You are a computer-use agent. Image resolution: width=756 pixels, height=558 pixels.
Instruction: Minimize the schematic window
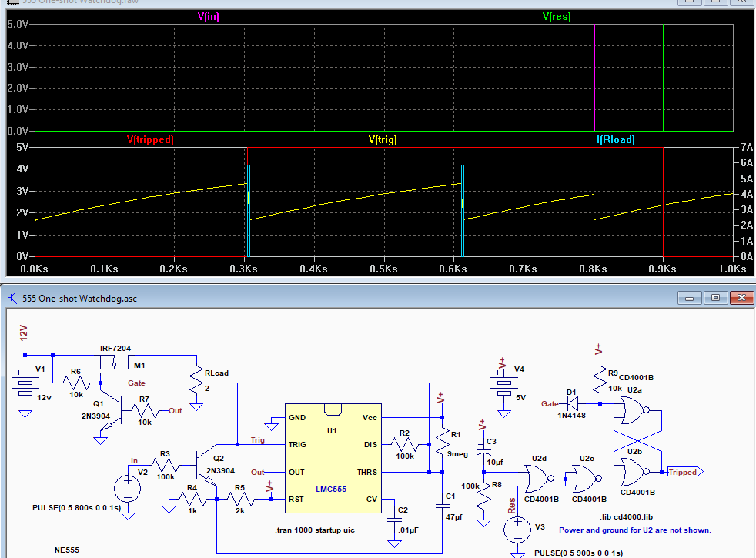[690, 298]
